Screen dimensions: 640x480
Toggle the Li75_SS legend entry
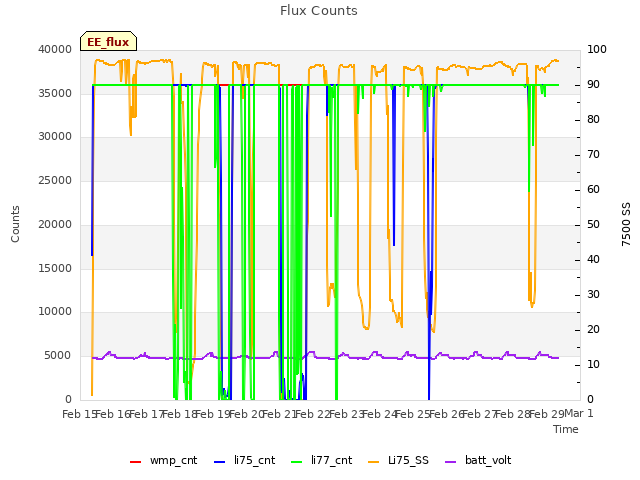coord(398,461)
